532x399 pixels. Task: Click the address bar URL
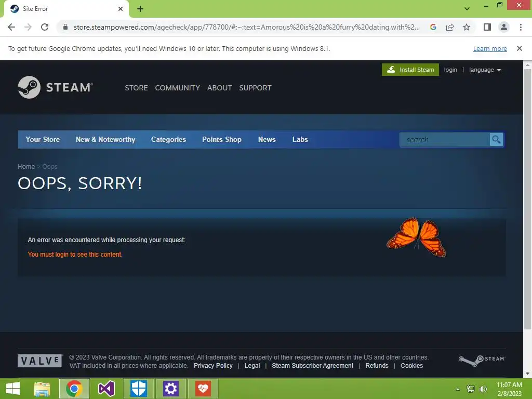tap(247, 27)
